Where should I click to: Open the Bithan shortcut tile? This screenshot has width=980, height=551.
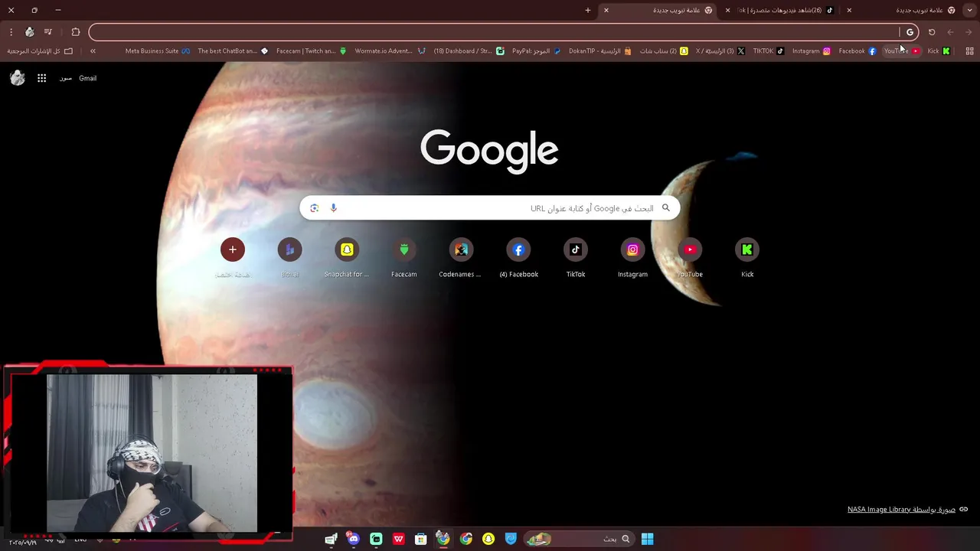tap(289, 258)
